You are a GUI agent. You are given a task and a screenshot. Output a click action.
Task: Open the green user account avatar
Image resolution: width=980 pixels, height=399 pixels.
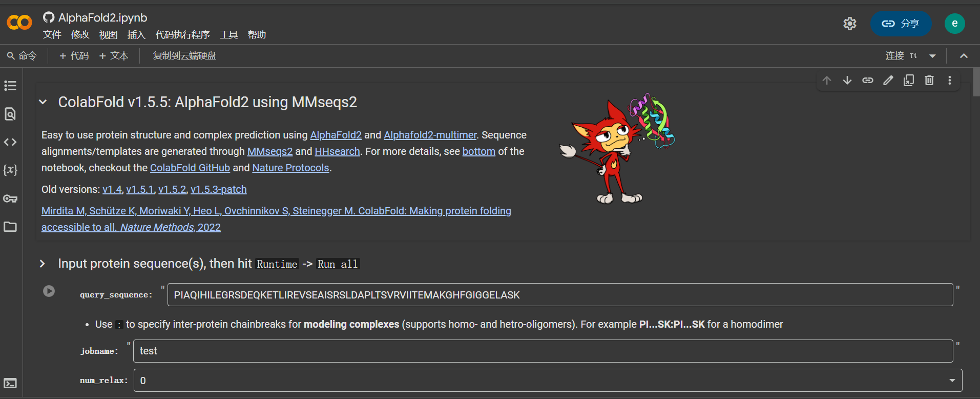pyautogui.click(x=955, y=24)
